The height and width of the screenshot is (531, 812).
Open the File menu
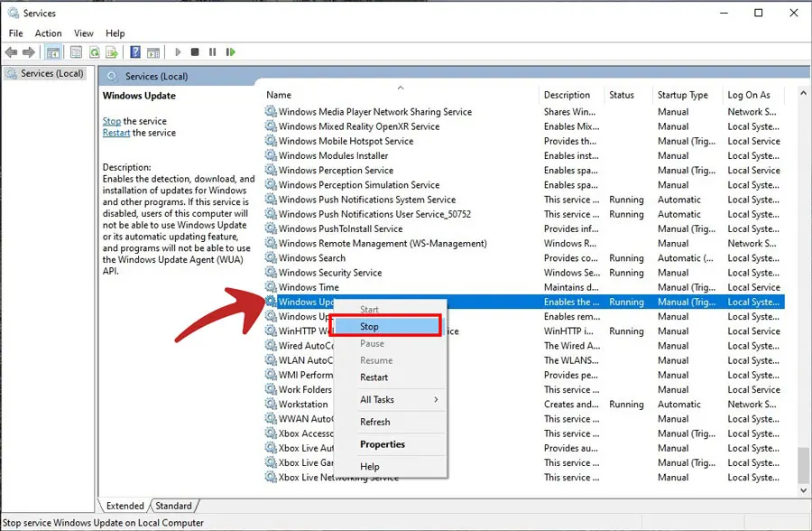pyautogui.click(x=15, y=33)
